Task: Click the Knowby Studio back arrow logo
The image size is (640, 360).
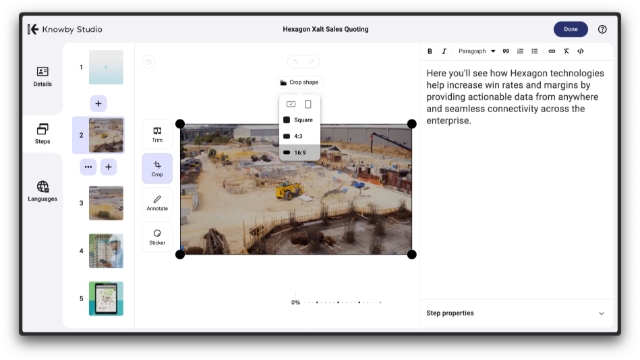Action: [x=33, y=29]
